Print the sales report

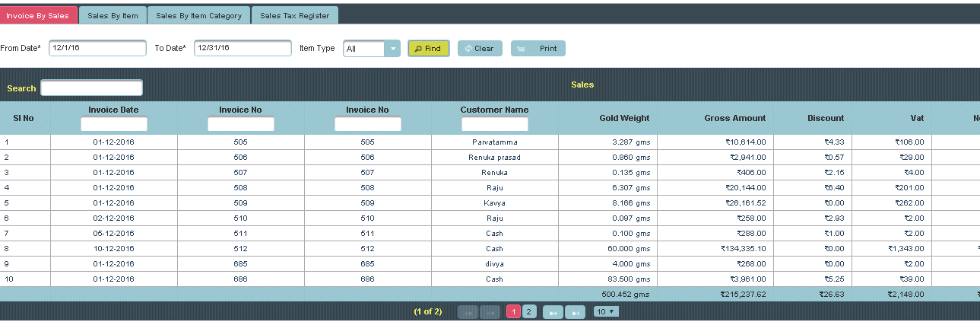(x=538, y=49)
